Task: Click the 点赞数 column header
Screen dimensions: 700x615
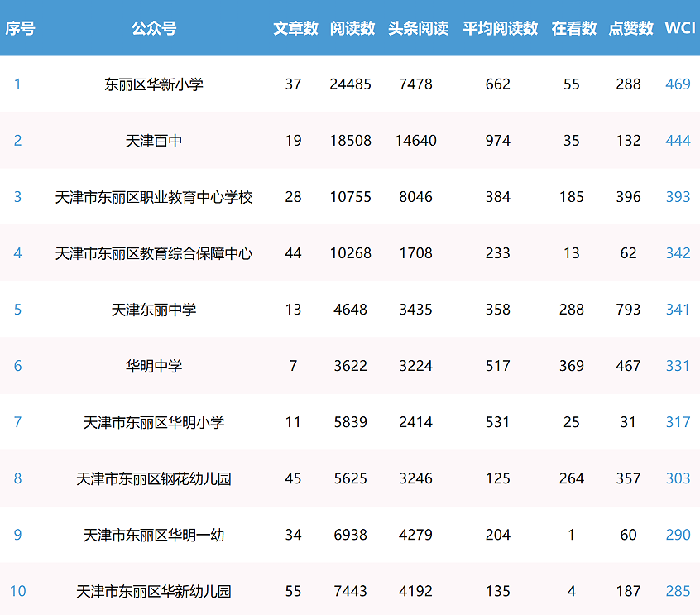Action: [630, 28]
